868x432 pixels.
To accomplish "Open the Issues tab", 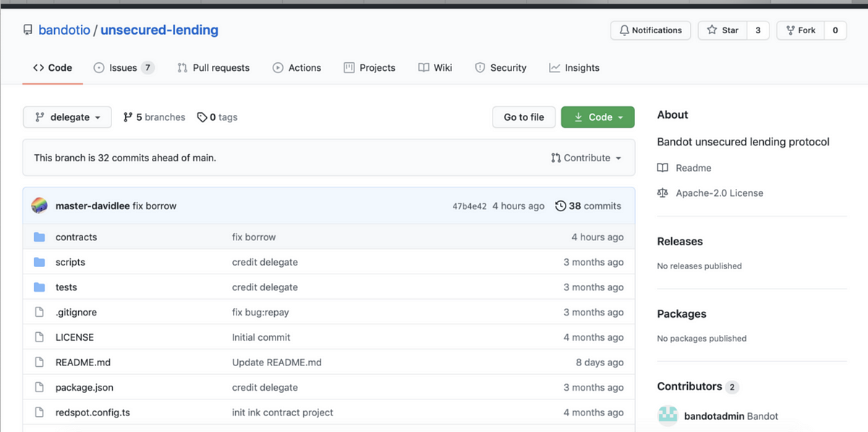I will pyautogui.click(x=124, y=67).
